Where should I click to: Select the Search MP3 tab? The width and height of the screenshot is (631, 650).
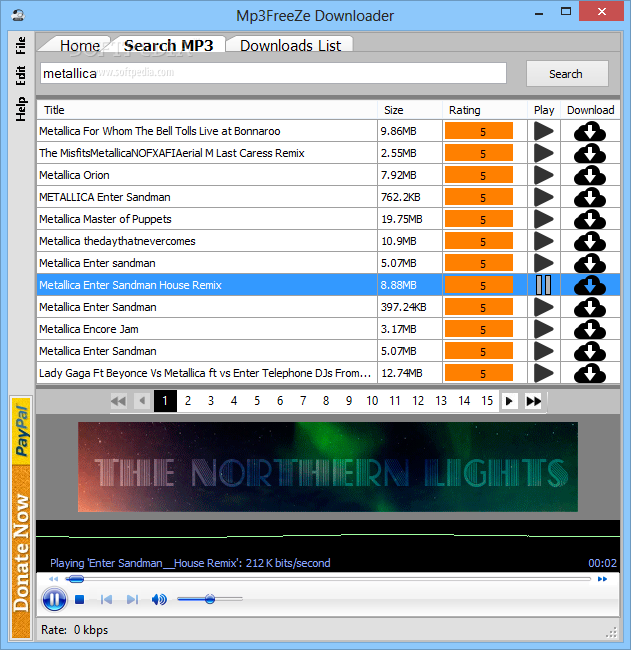168,46
